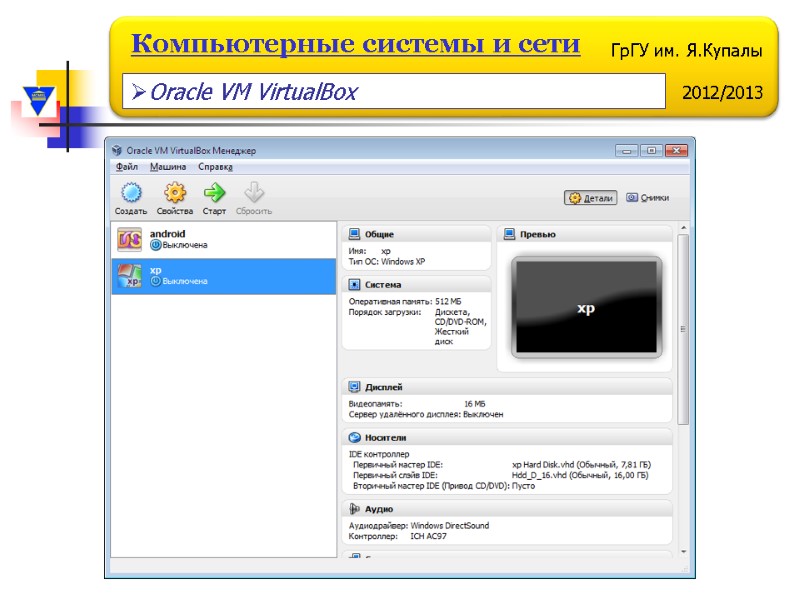Viewport: 800px width, 600px height.
Task: Start the VM with Старт arrow
Action: tap(214, 193)
